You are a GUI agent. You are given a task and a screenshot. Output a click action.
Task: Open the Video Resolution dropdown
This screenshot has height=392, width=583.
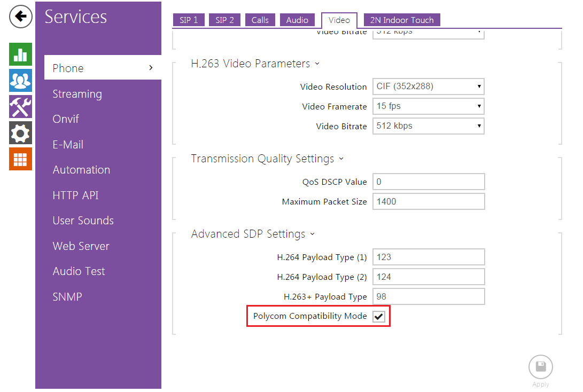[428, 87]
